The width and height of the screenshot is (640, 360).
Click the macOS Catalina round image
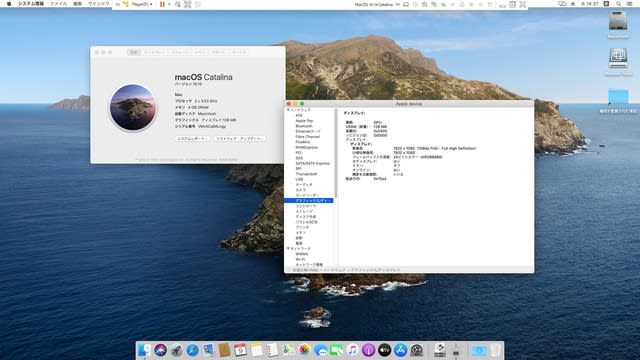pyautogui.click(x=133, y=107)
